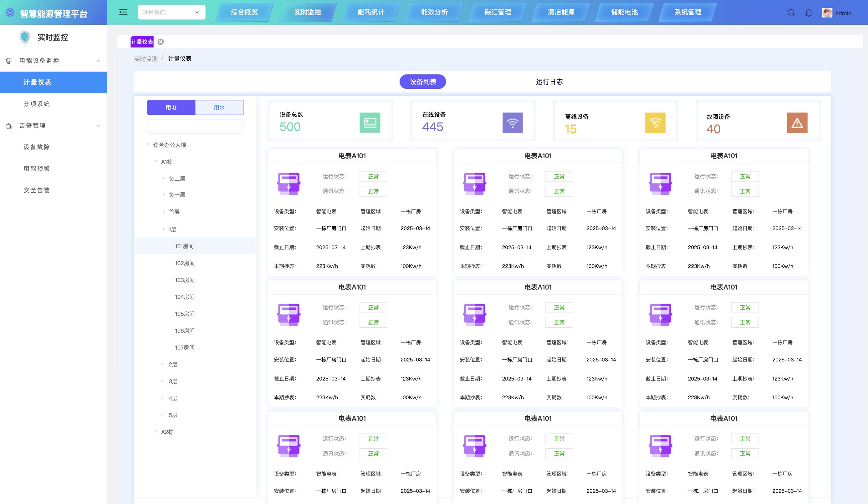Click the green 设备总数 device icon
Viewport: 868px width, 504px height.
click(370, 123)
